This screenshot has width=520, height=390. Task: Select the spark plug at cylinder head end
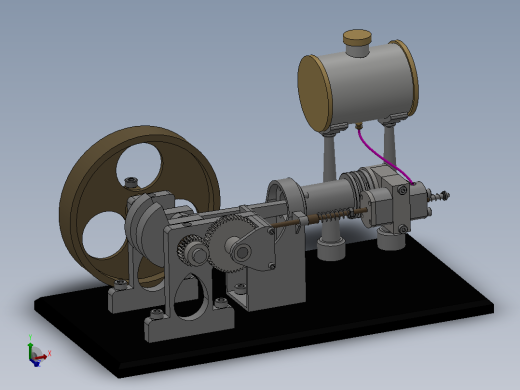439,195
